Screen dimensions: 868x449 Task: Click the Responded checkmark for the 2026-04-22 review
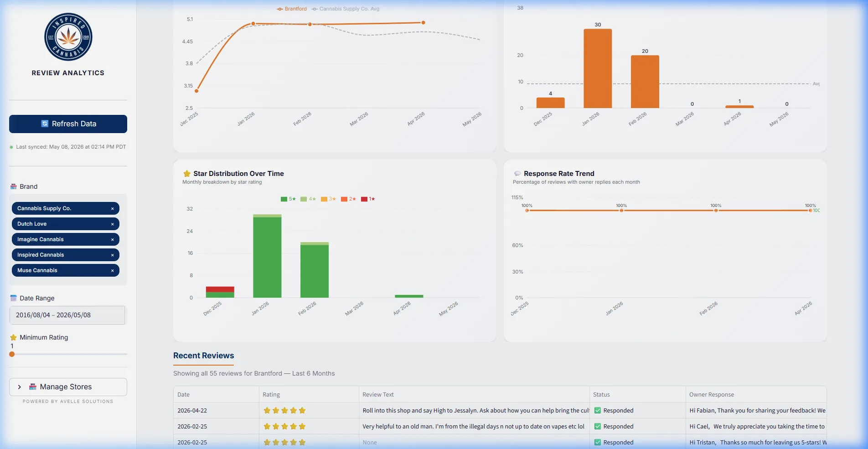[x=598, y=411]
